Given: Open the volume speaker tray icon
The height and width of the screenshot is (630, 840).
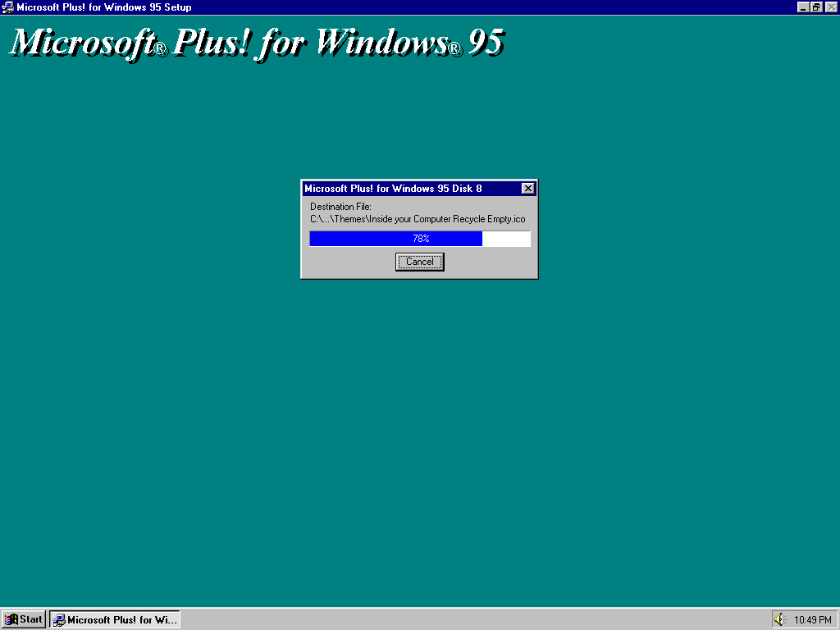Looking at the screenshot, I should [780, 620].
